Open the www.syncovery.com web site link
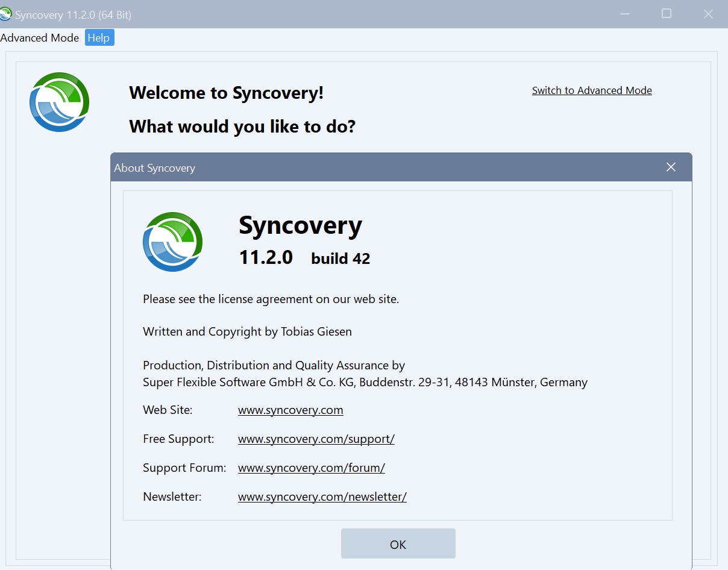 click(x=290, y=410)
